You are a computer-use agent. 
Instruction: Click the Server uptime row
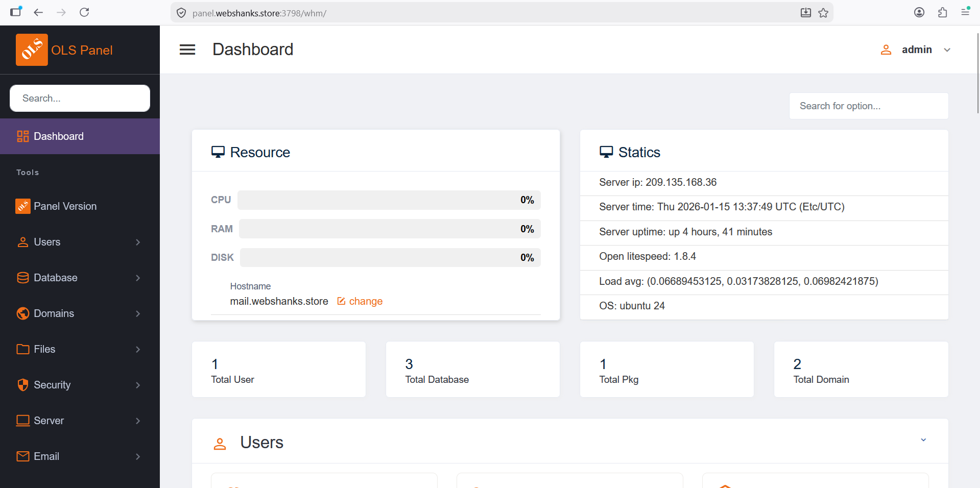coord(764,232)
